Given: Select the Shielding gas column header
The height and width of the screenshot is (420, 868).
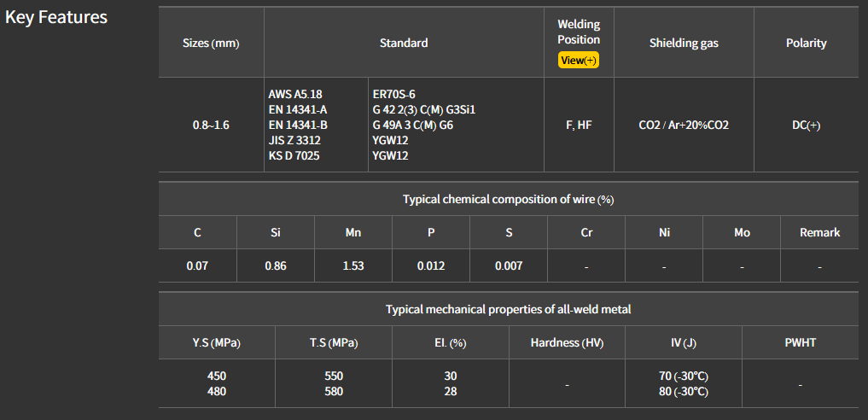Looking at the screenshot, I should tap(684, 43).
